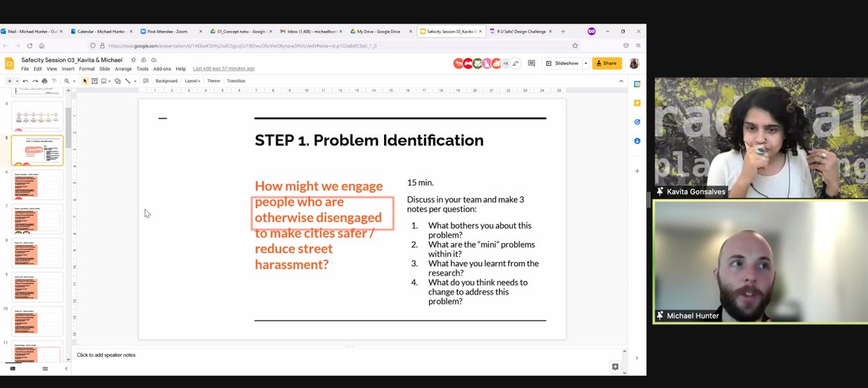Open the Format menu

pos(87,69)
